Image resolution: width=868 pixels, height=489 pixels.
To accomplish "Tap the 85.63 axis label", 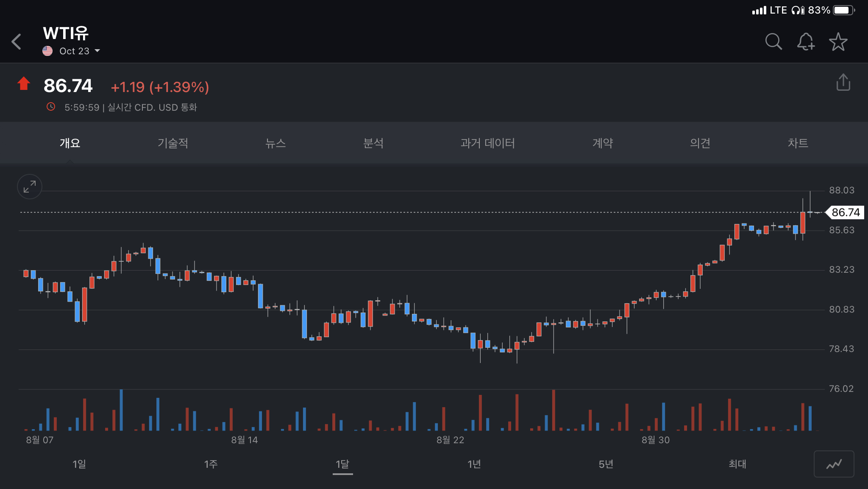I will [842, 230].
